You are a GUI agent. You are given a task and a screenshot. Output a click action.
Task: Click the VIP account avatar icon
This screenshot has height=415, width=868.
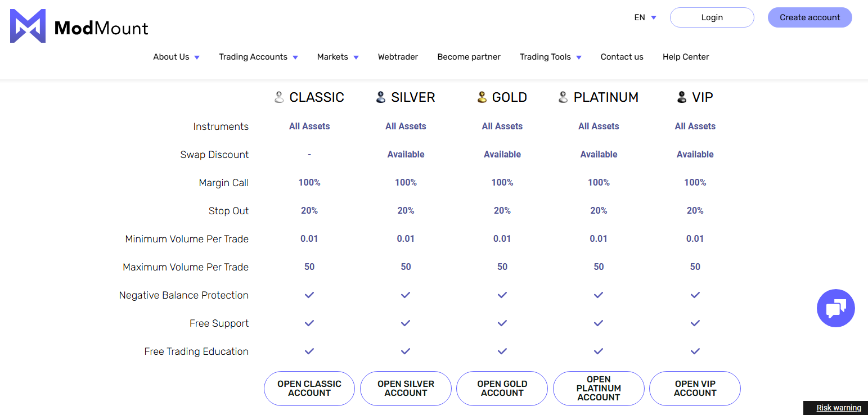point(682,97)
